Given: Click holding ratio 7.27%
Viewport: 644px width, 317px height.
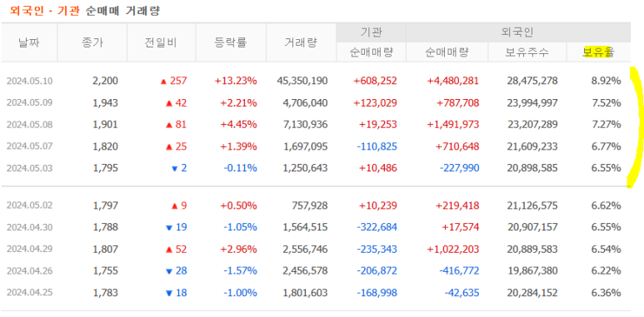Looking at the screenshot, I should click(606, 125).
